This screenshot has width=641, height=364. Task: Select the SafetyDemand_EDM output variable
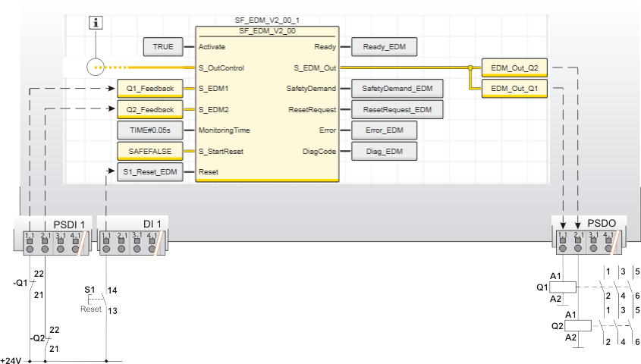[x=397, y=89]
